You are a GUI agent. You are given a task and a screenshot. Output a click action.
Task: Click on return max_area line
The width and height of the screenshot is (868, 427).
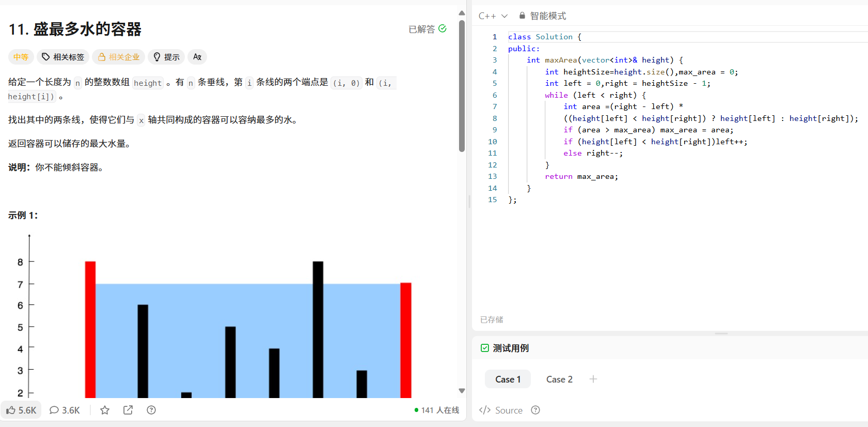[x=581, y=176]
